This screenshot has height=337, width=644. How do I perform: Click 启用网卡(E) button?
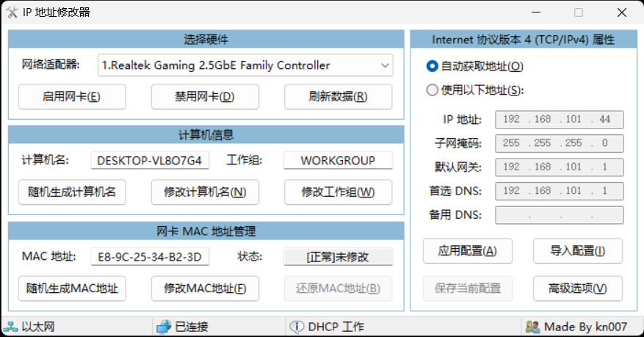click(x=72, y=97)
